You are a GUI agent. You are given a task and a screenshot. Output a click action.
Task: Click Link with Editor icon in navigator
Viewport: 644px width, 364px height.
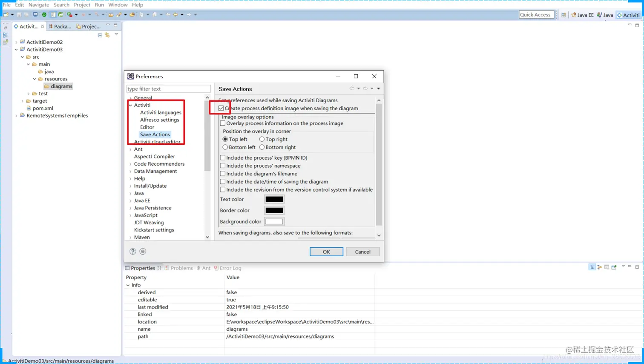pyautogui.click(x=107, y=35)
